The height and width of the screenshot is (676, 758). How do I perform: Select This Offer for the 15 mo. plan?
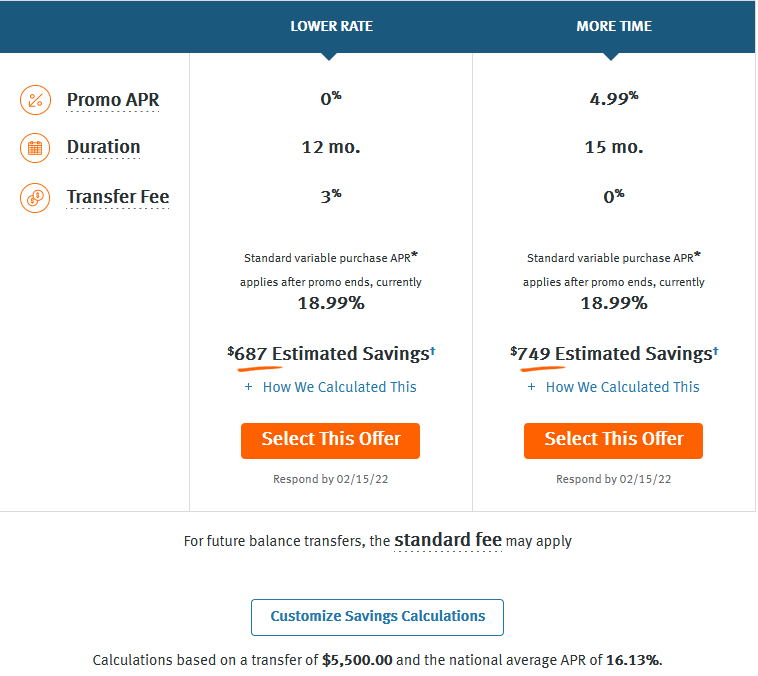point(613,440)
